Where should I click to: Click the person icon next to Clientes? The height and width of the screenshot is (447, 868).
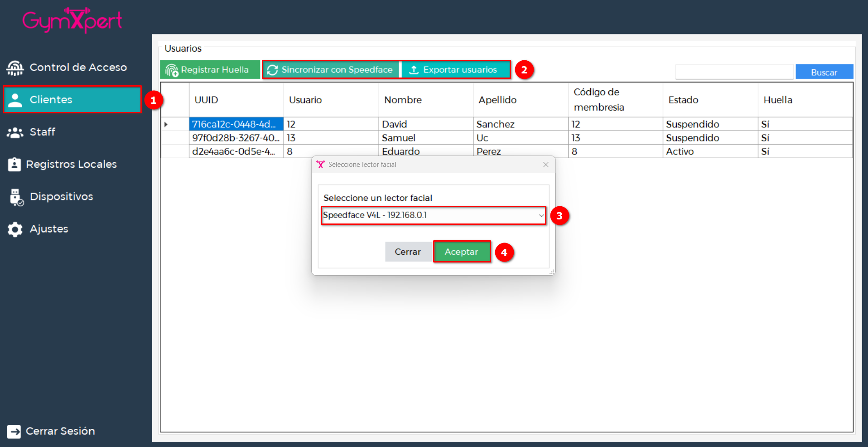(15, 100)
